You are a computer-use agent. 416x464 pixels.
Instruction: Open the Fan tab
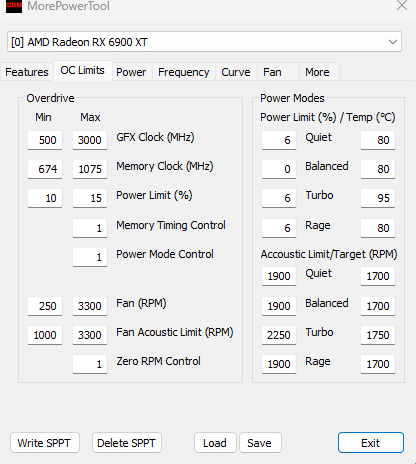278,72
